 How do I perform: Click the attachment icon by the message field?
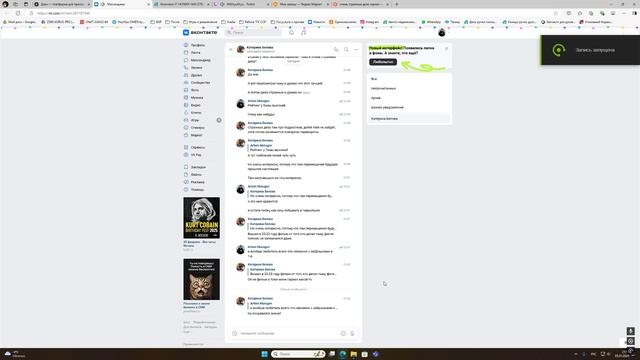(235, 333)
